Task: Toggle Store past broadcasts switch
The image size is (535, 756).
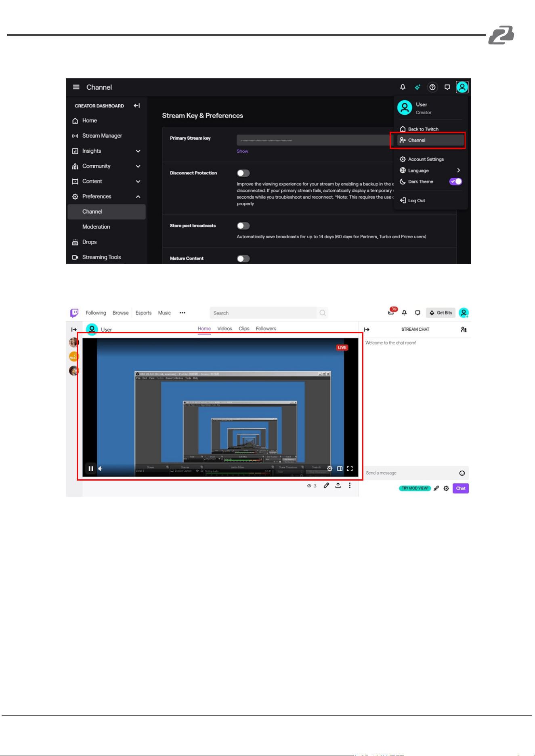Action: [243, 226]
